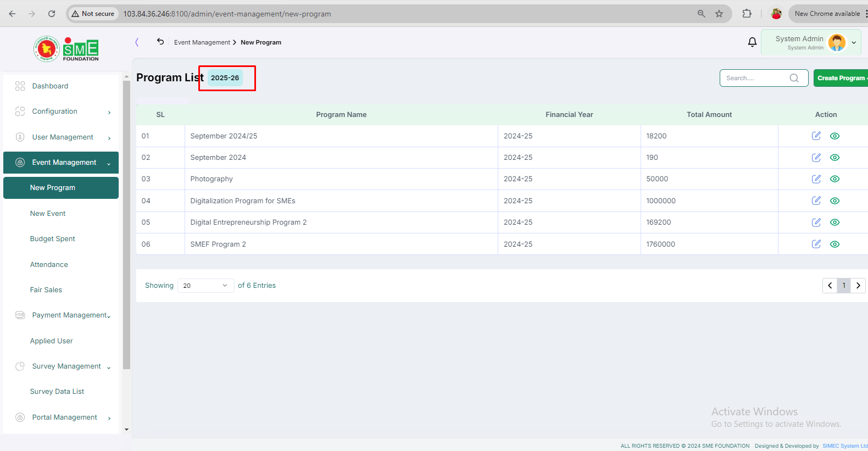View Digitalization Program for SMEs eye icon
Viewport: 868px width, 451px height.
pos(834,201)
